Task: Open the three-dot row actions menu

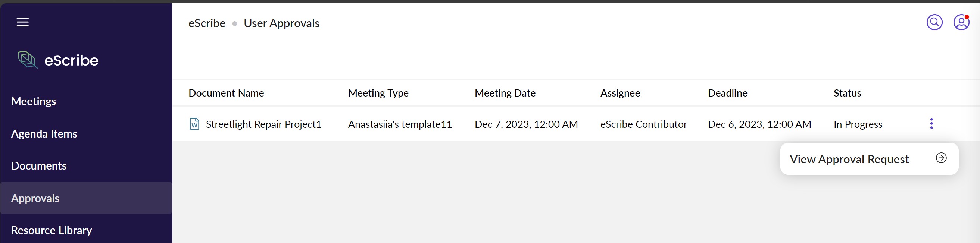Action: tap(931, 124)
